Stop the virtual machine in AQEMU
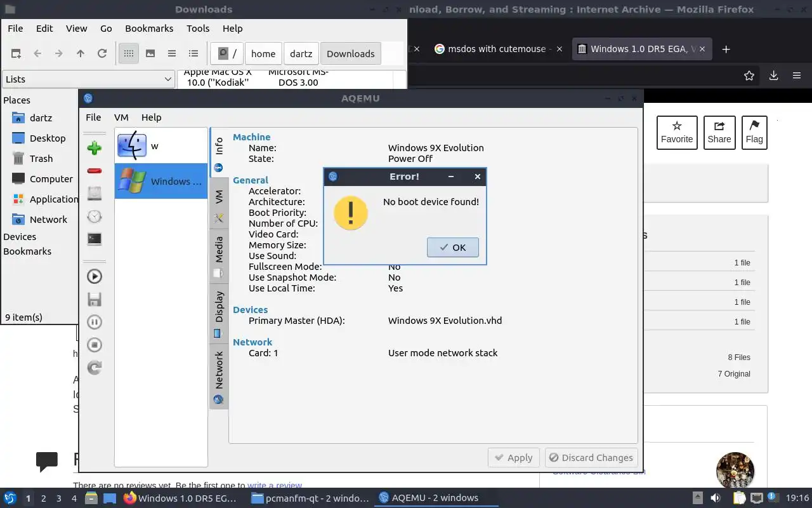This screenshot has width=812, height=508. pos(95,345)
